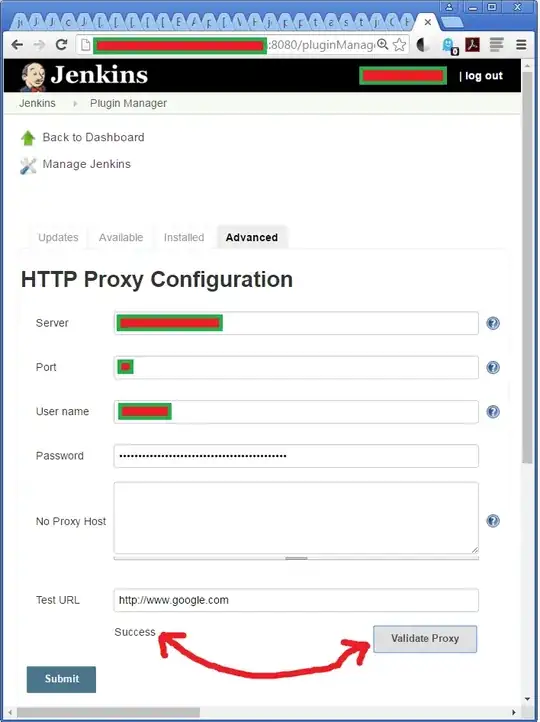Click the browser address bar URL
The image size is (540, 722).
(x=235, y=45)
